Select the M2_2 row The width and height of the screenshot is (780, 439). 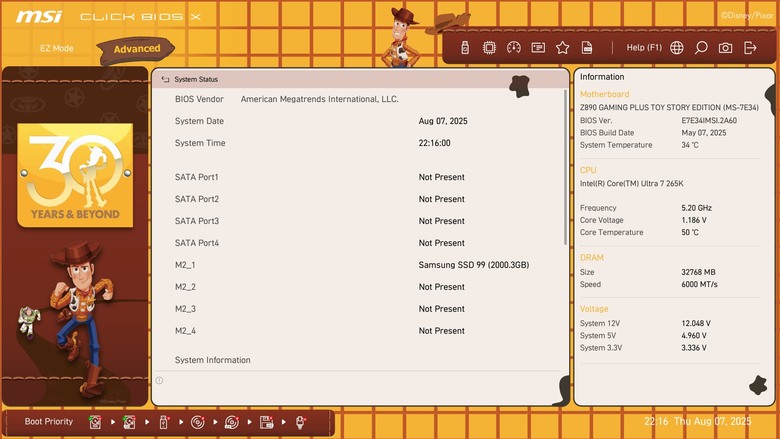click(359, 287)
